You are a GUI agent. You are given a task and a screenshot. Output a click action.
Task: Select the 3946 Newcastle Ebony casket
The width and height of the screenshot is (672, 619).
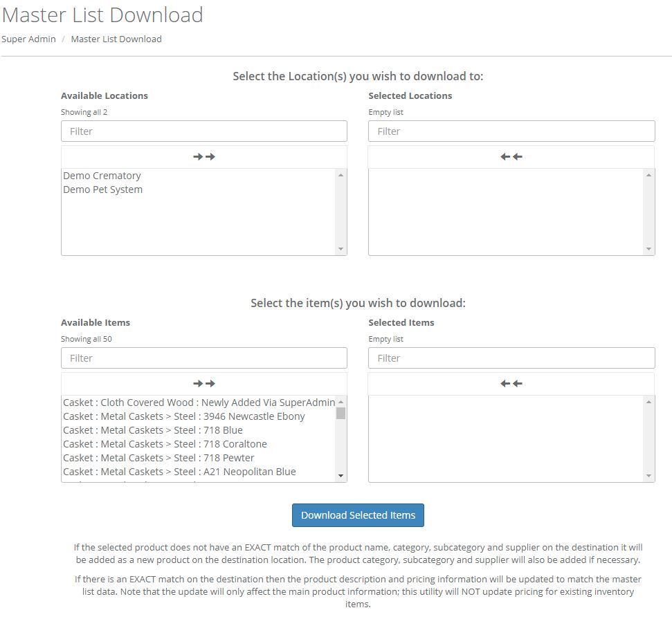(183, 416)
